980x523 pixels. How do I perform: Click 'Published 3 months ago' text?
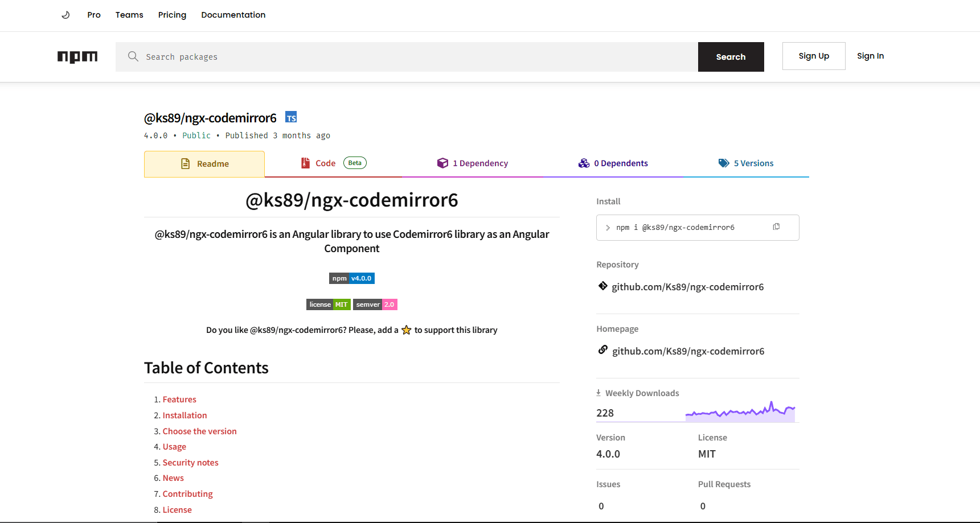pos(277,135)
